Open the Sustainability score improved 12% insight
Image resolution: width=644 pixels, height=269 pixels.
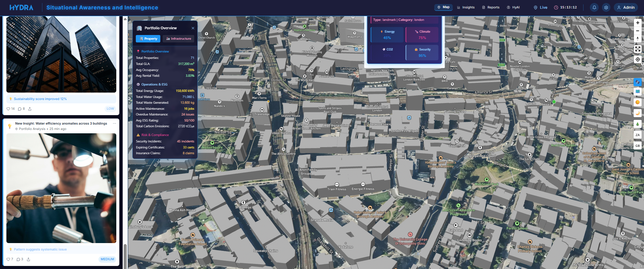tap(61, 99)
